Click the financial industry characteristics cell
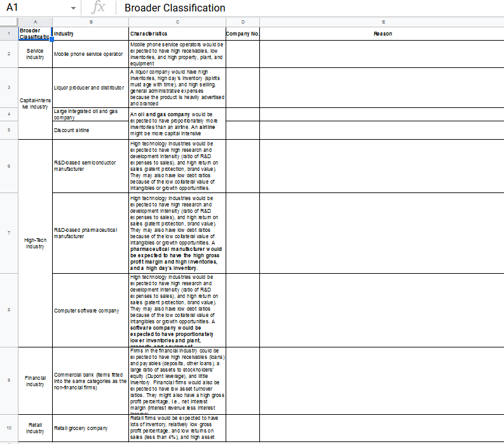The height and width of the screenshot is (444, 504). coord(177,381)
